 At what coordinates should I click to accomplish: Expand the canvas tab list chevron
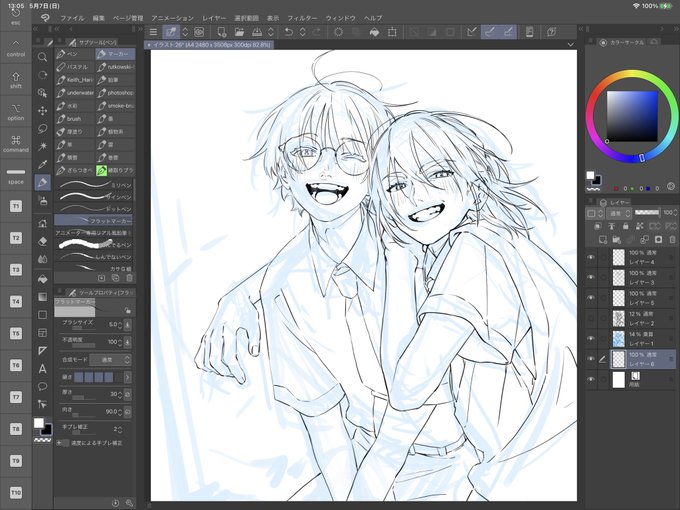point(571,45)
